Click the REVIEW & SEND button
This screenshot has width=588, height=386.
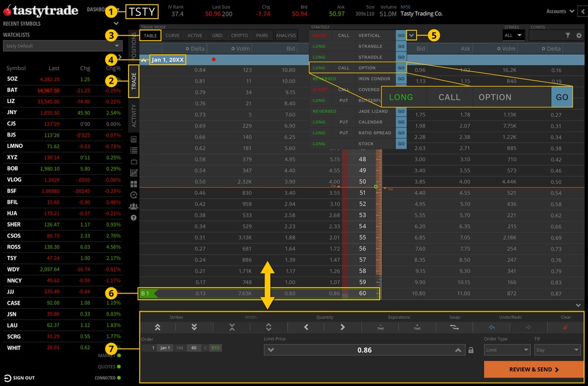(x=532, y=369)
